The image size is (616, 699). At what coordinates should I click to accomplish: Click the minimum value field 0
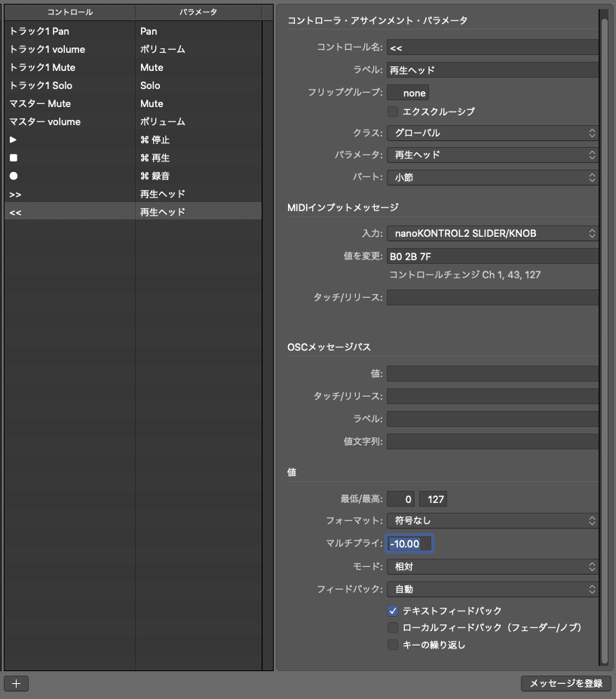point(400,499)
